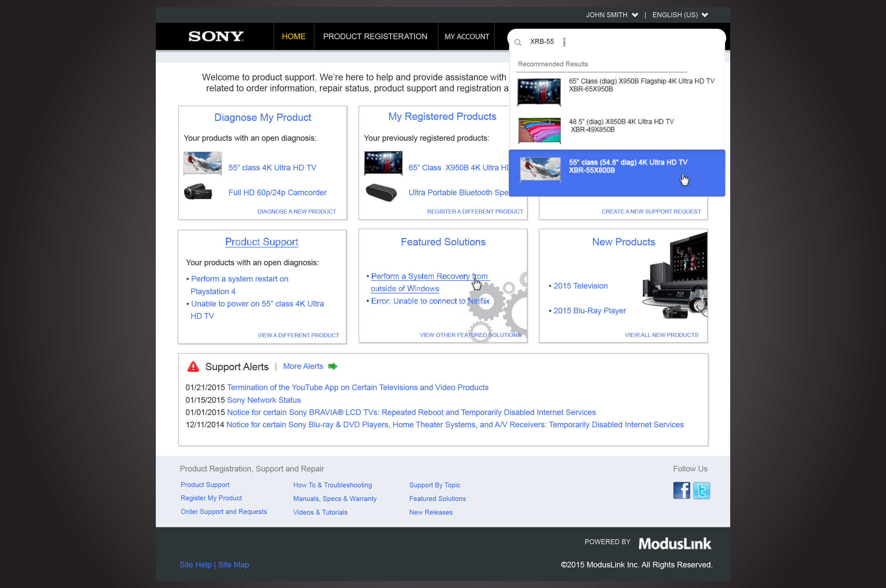Click the My Registered Products heading

click(442, 116)
